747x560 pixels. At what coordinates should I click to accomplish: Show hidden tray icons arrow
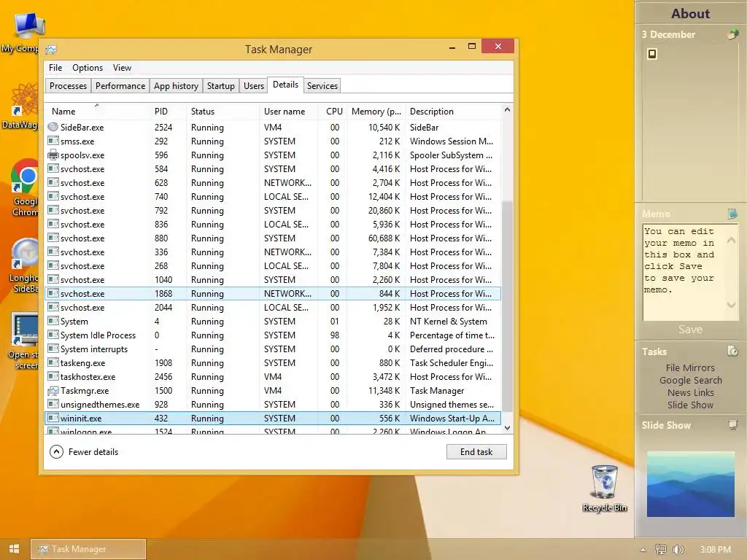(x=643, y=549)
